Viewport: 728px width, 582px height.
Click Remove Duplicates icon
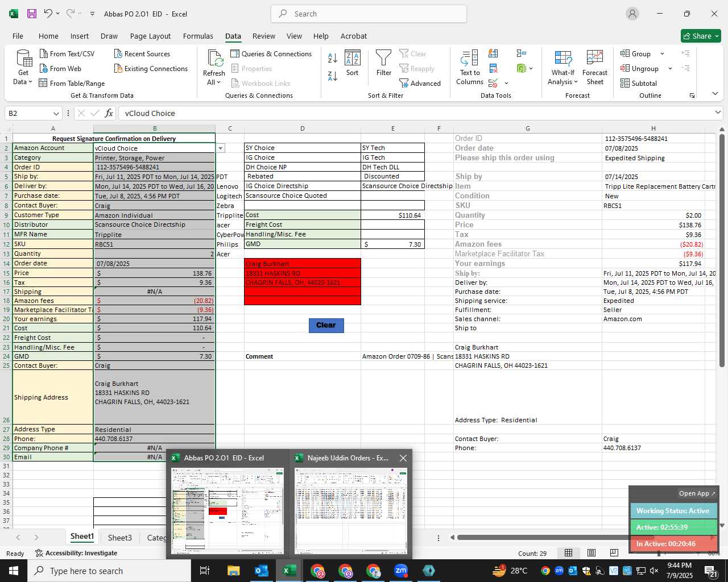point(493,69)
